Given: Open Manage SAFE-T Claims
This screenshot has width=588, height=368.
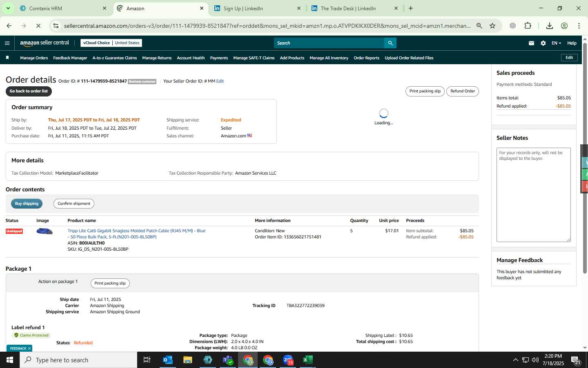Looking at the screenshot, I should (x=254, y=58).
